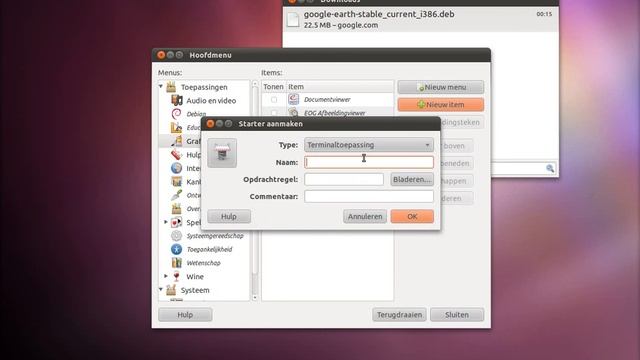Click the Sluiten button in Hoofdmenu
Image resolution: width=640 pixels, height=360 pixels.
(x=457, y=315)
